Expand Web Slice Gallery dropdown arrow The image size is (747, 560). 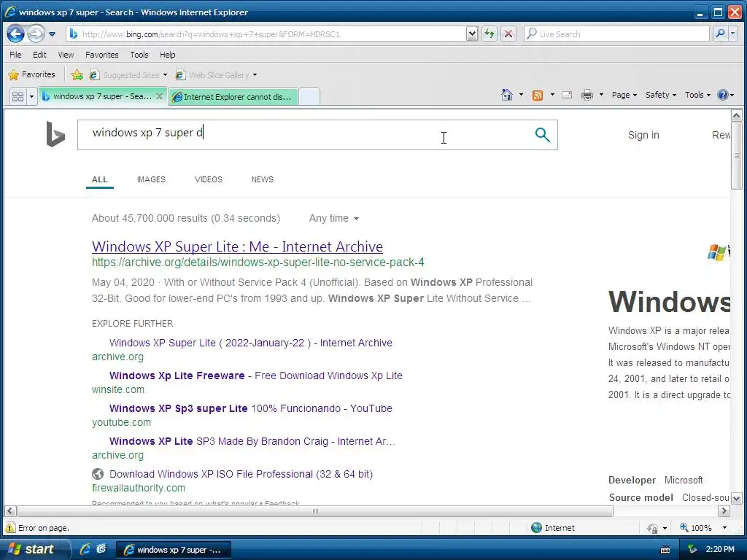255,75
